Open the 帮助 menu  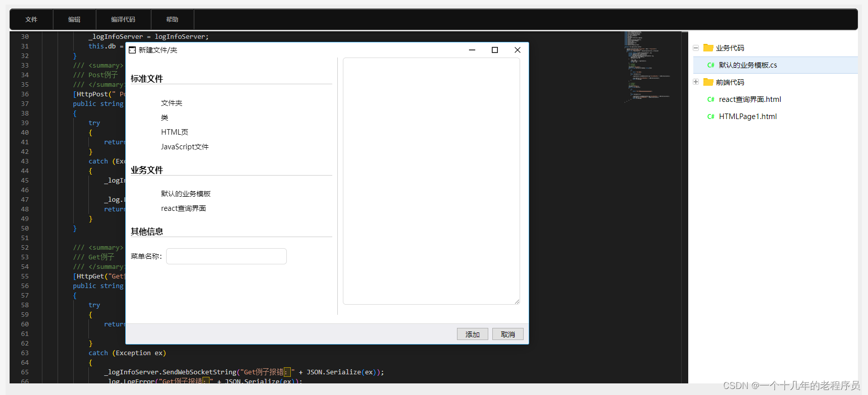(172, 20)
